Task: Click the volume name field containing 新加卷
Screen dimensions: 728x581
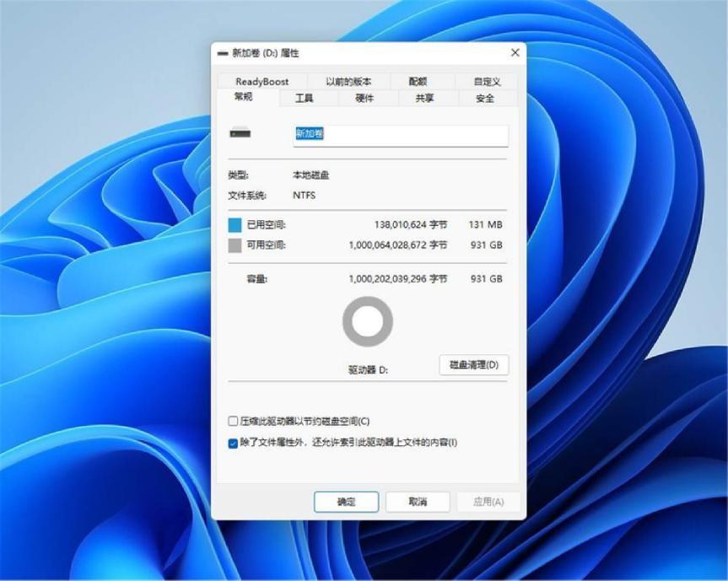Action: (401, 135)
